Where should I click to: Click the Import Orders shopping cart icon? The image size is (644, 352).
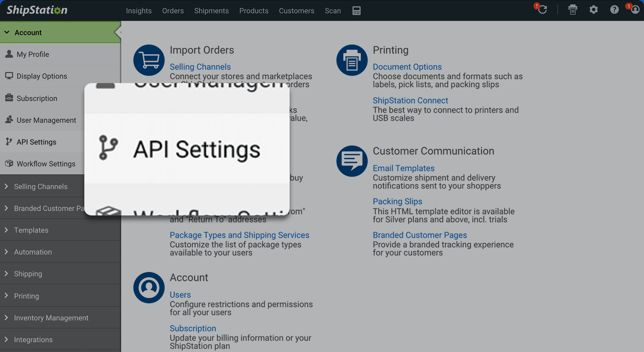[x=149, y=60]
